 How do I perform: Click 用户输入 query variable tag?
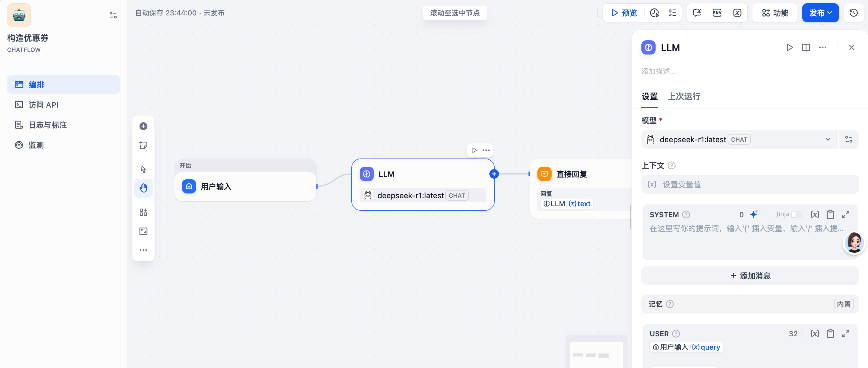(686, 347)
